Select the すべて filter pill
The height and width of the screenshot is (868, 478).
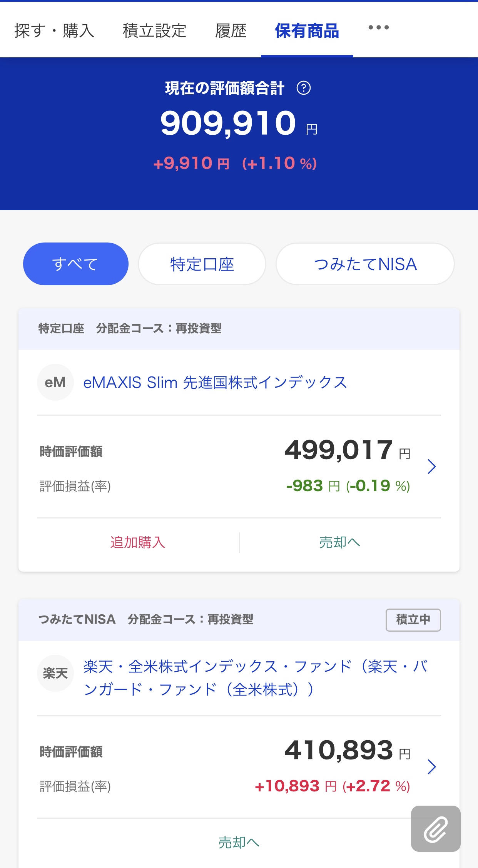click(76, 264)
